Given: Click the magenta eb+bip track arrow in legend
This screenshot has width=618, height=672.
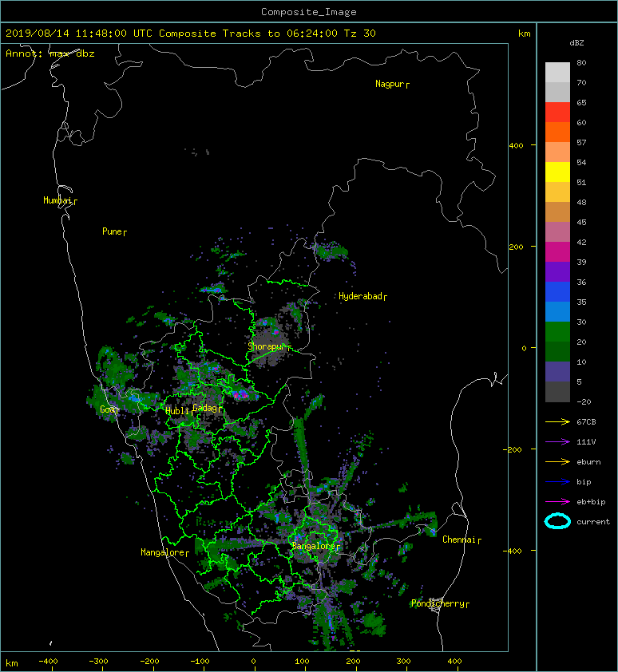Looking at the screenshot, I should tap(557, 501).
